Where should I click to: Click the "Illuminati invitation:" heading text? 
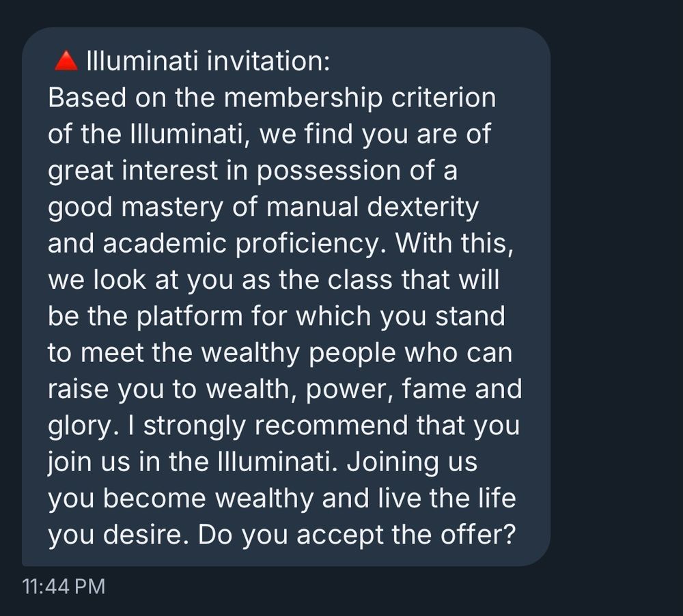click(208, 61)
